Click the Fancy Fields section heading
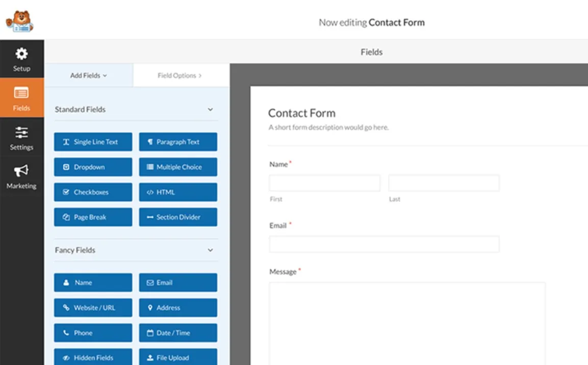 (75, 250)
